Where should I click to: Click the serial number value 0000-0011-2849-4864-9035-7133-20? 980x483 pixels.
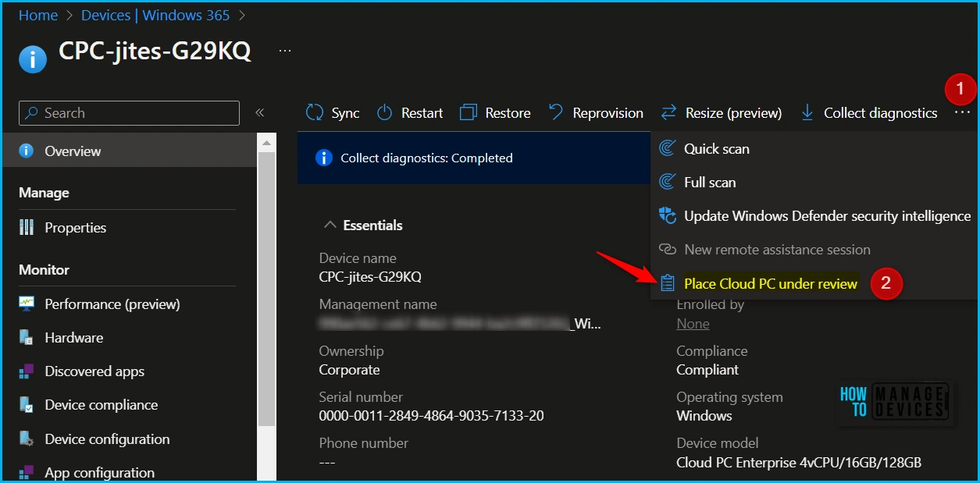coord(431,416)
